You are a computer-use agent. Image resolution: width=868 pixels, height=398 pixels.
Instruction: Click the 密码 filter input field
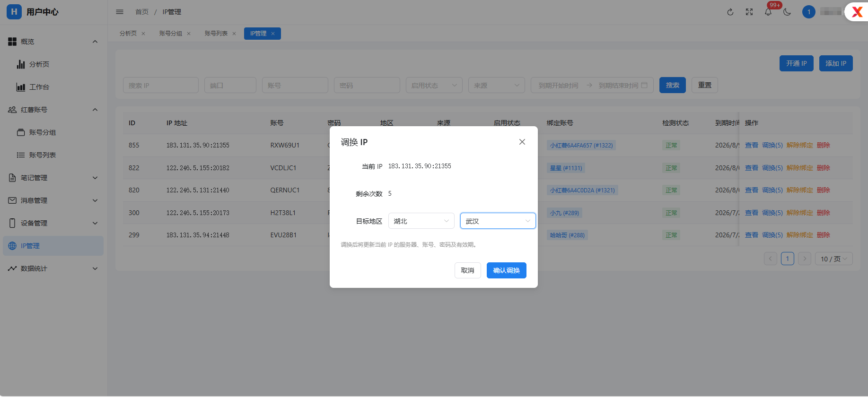(x=367, y=85)
